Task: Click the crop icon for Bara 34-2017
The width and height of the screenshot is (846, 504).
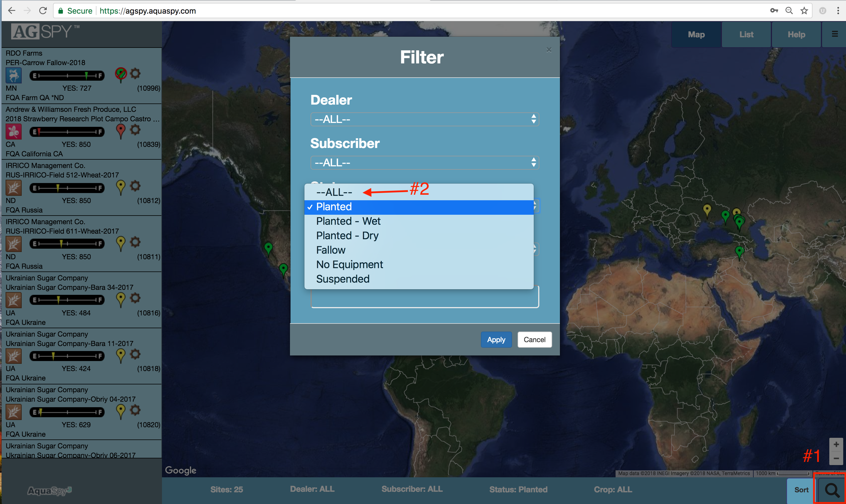Action: pyautogui.click(x=14, y=300)
